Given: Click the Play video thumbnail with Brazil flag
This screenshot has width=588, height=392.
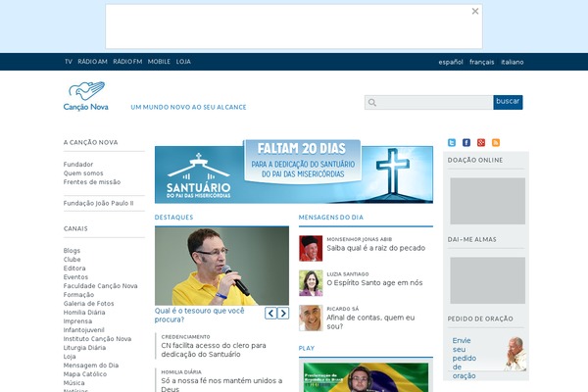Looking at the screenshot, I should point(366,377).
